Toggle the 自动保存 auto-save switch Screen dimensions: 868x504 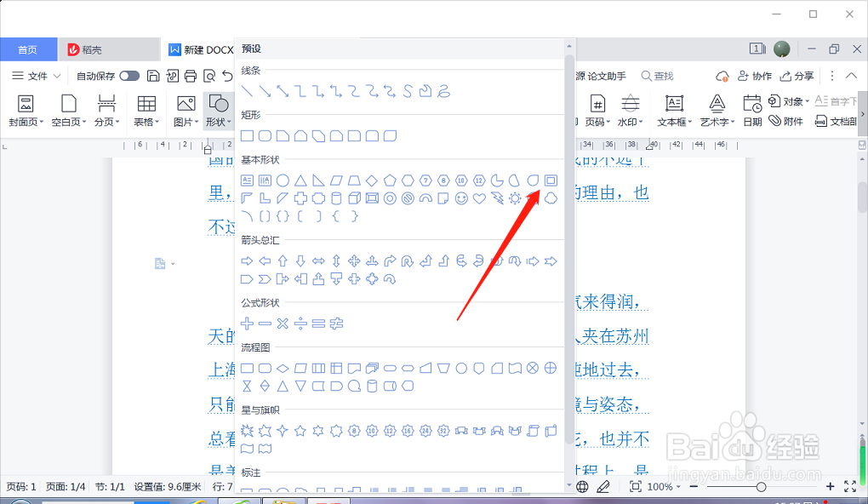click(129, 76)
